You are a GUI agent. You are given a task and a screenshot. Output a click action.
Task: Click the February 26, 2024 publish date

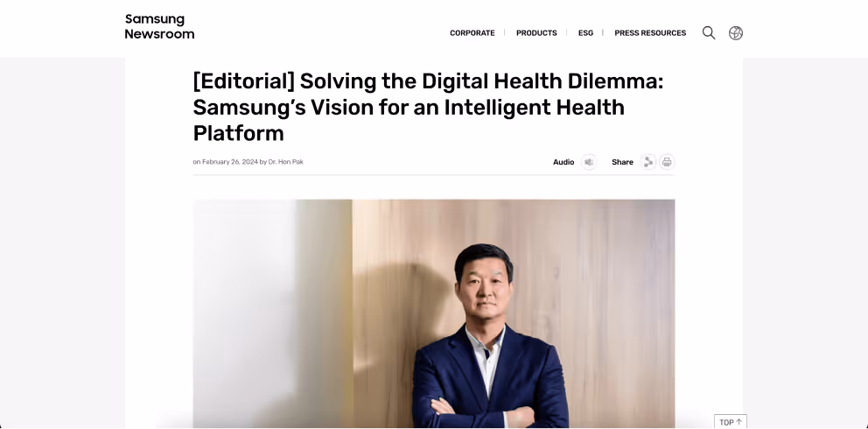pos(230,162)
